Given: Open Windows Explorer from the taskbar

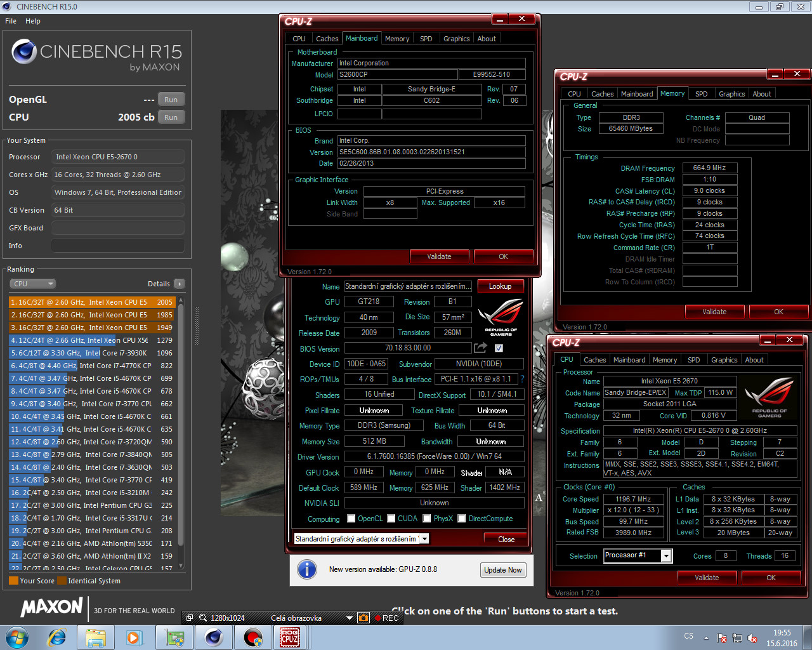Looking at the screenshot, I should (96, 637).
